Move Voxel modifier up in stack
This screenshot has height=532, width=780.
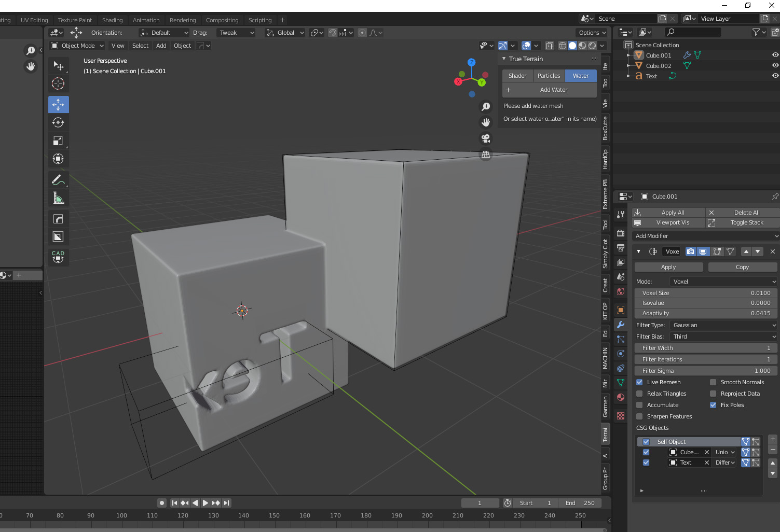point(746,251)
